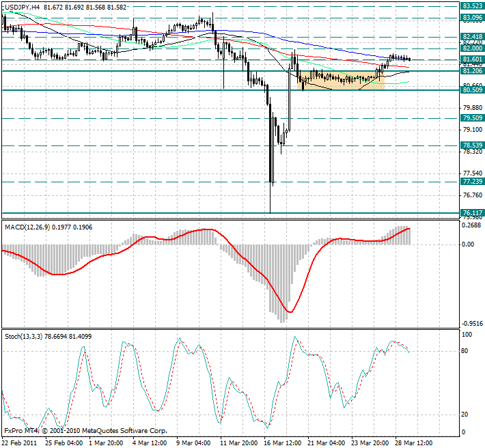Select the 77.239 price level label
Viewport: 485px width, 448px height.
[x=472, y=182]
